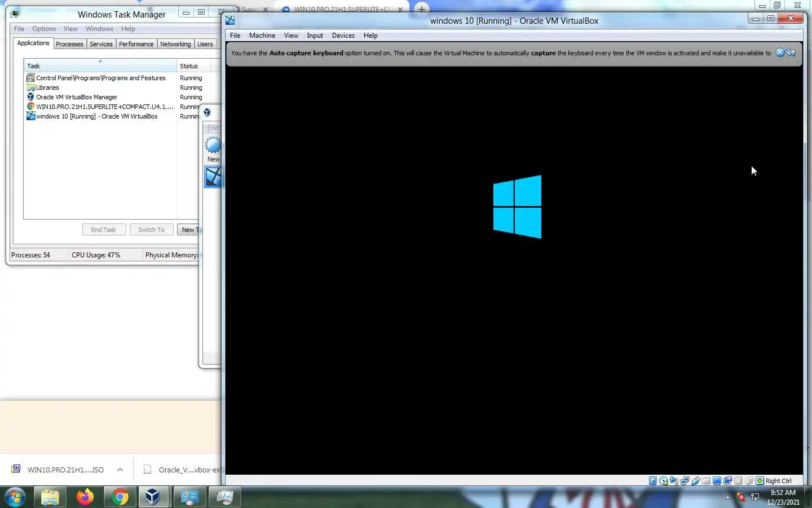
Task: Click recording indicator icon in VirtualBox status bar
Action: pos(727,481)
